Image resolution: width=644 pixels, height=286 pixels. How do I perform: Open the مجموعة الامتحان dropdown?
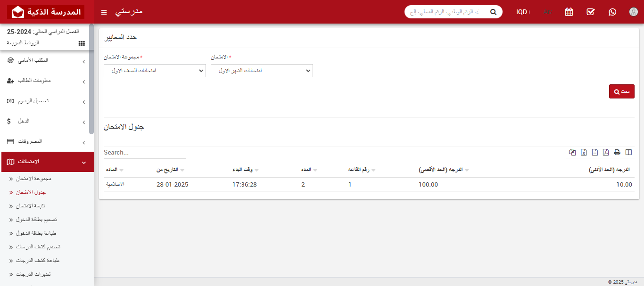tap(155, 70)
